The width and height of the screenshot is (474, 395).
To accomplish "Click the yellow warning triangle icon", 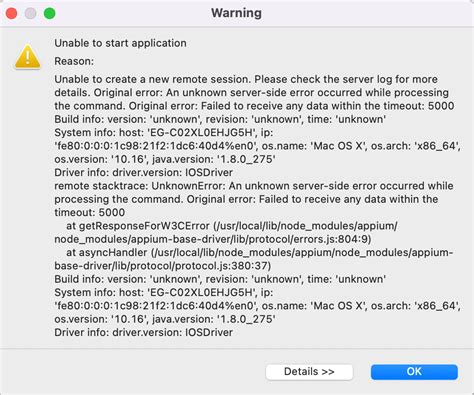I will 28,57.
